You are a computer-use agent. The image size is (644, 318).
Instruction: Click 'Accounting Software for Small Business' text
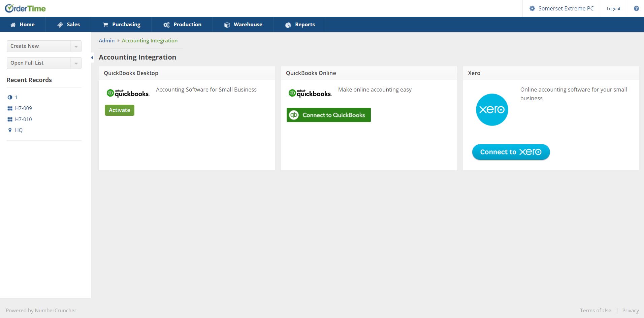pyautogui.click(x=206, y=90)
